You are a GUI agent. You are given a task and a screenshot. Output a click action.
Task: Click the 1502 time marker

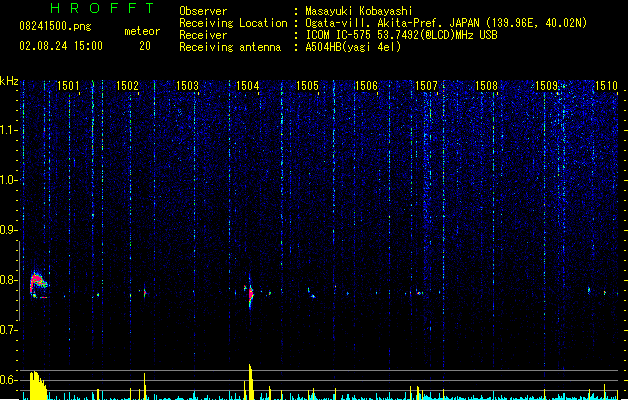(127, 86)
